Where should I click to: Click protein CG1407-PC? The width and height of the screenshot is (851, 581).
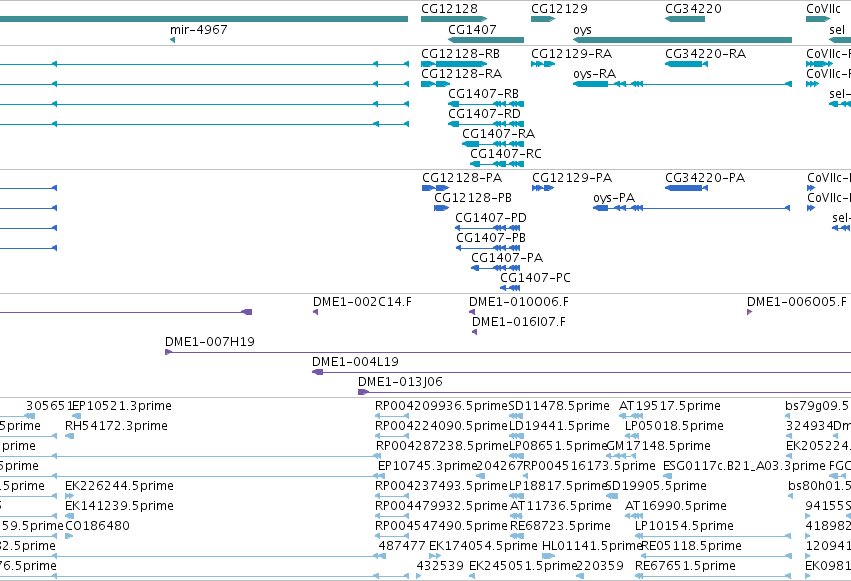point(535,278)
